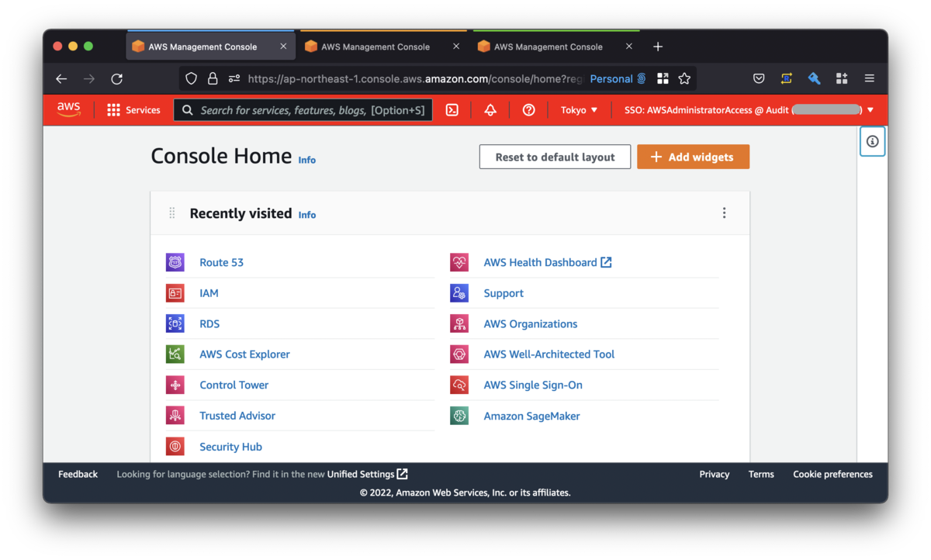Bookmark this page with the star icon

pyautogui.click(x=684, y=78)
